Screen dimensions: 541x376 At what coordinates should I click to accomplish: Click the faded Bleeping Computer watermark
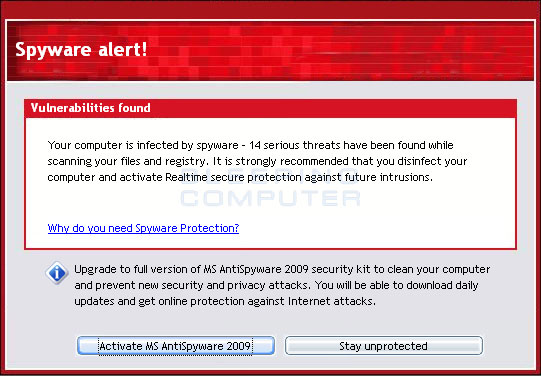click(x=270, y=189)
